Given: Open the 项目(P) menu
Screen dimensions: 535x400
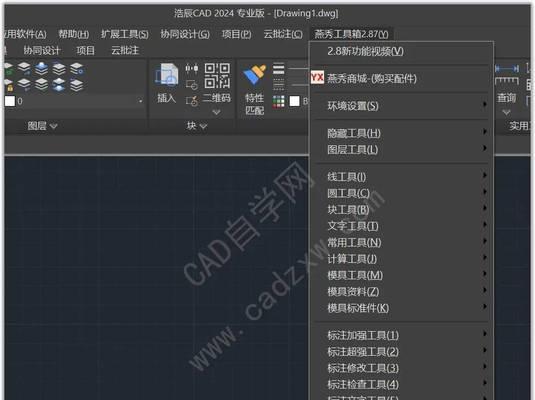Looking at the screenshot, I should click(236, 34).
